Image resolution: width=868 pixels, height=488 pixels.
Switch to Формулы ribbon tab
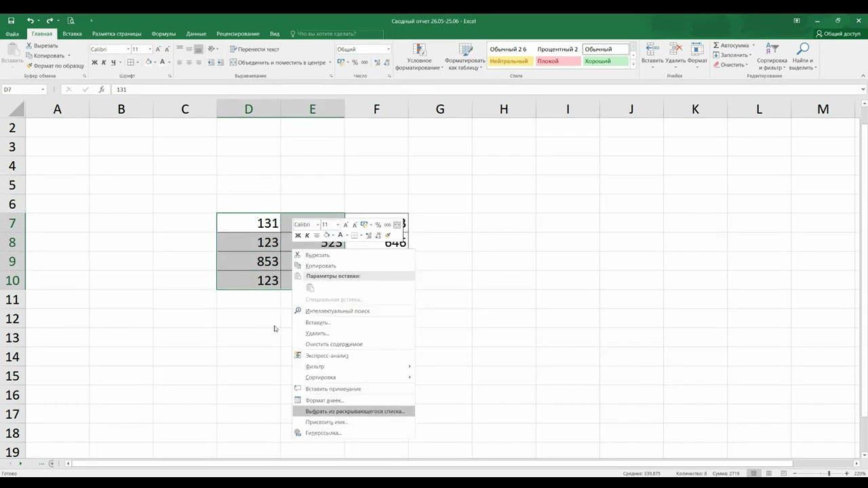[163, 34]
